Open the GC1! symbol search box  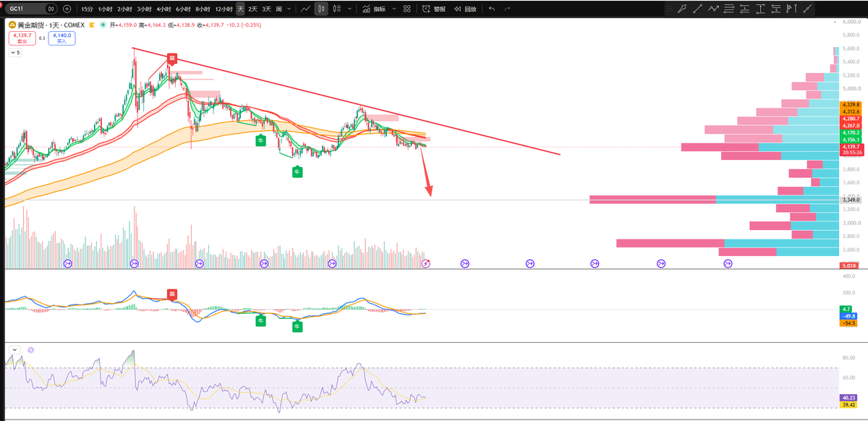30,9
